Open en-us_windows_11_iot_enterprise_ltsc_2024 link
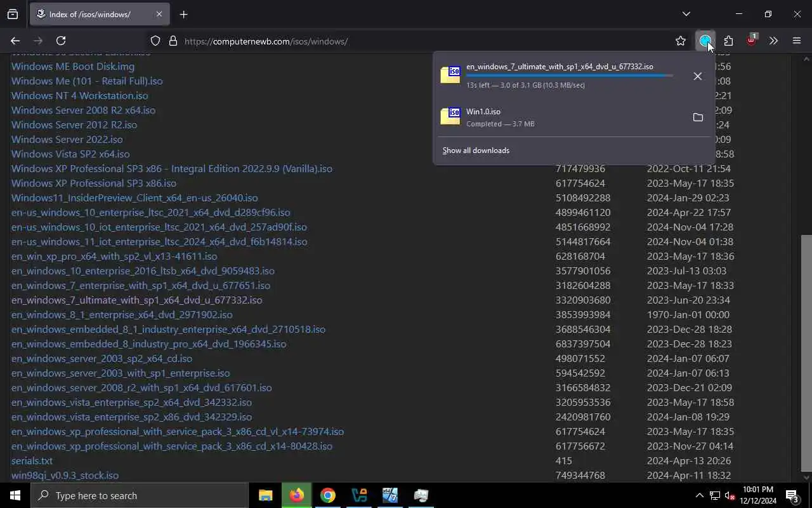Viewport: 812px width, 508px height. pyautogui.click(x=159, y=241)
